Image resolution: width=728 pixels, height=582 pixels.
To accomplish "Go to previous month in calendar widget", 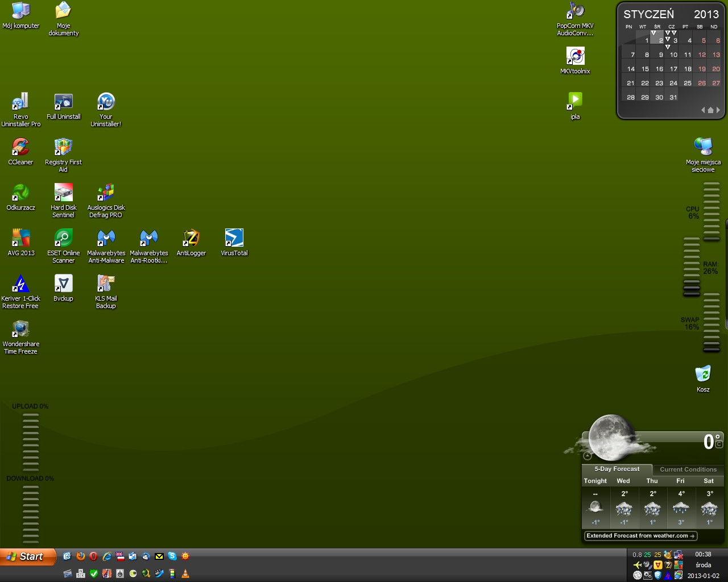I will pos(703,110).
